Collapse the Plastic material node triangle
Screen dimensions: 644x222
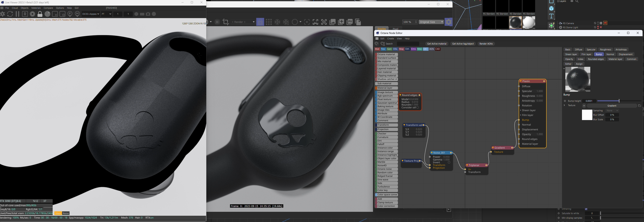521,81
